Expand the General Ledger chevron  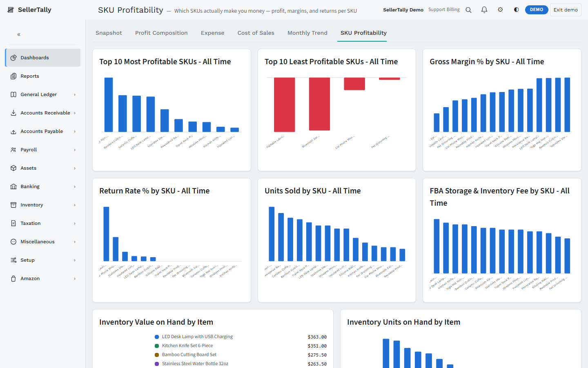(75, 95)
